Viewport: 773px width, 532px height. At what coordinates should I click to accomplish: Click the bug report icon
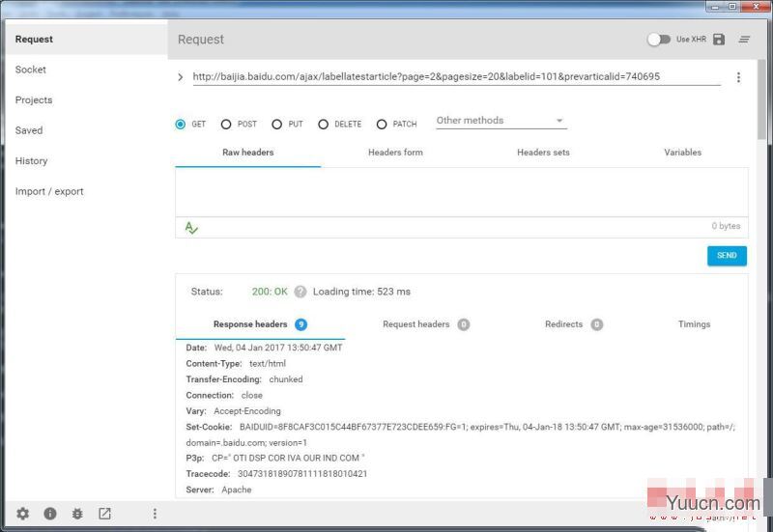tap(77, 514)
